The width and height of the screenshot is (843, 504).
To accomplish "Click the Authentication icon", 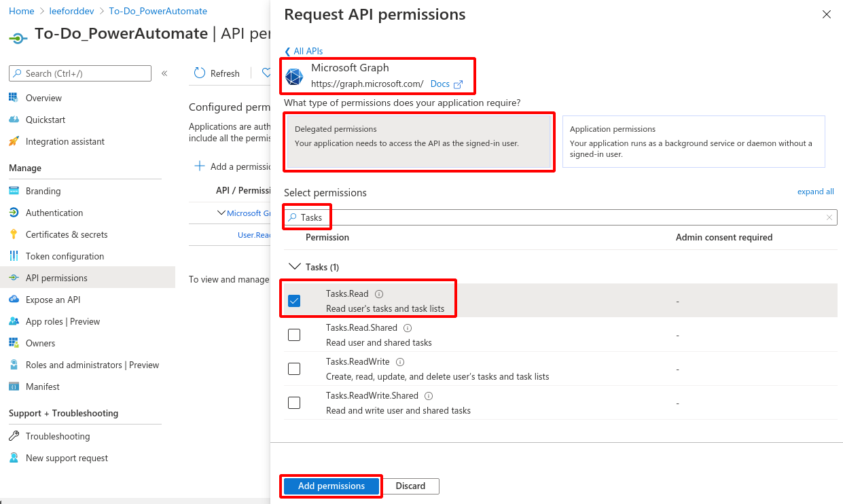I will [x=14, y=213].
